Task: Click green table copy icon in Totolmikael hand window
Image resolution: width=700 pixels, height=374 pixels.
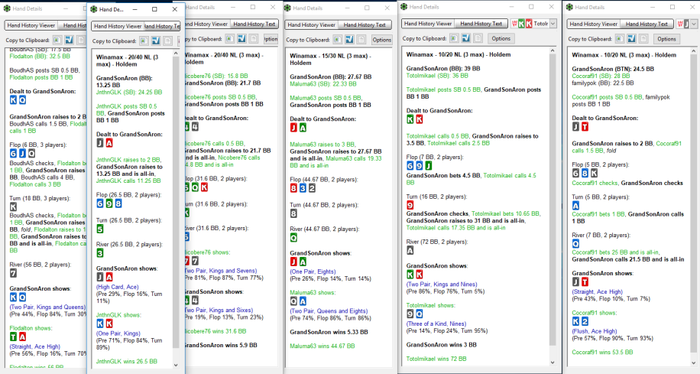Action: coord(454,38)
